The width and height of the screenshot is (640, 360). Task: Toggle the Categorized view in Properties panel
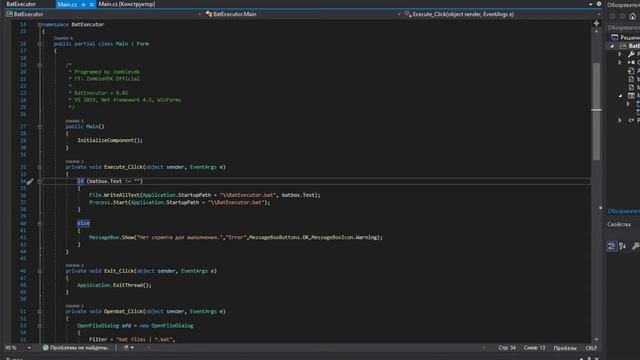611,246
